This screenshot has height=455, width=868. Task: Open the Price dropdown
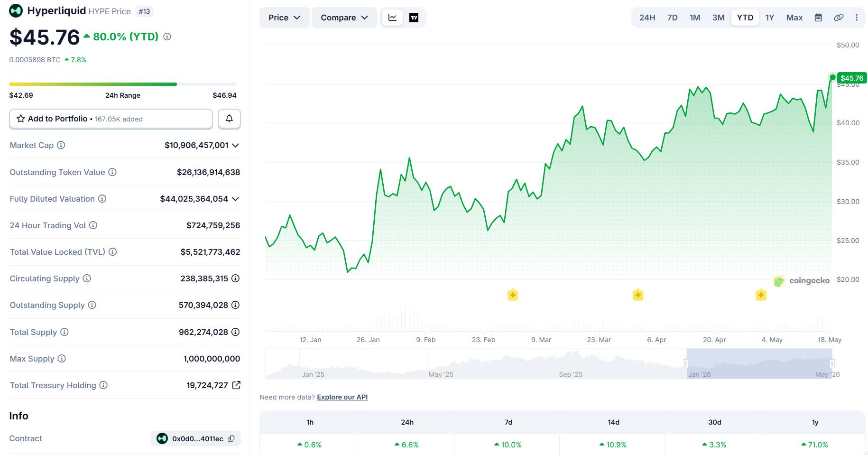coord(284,18)
